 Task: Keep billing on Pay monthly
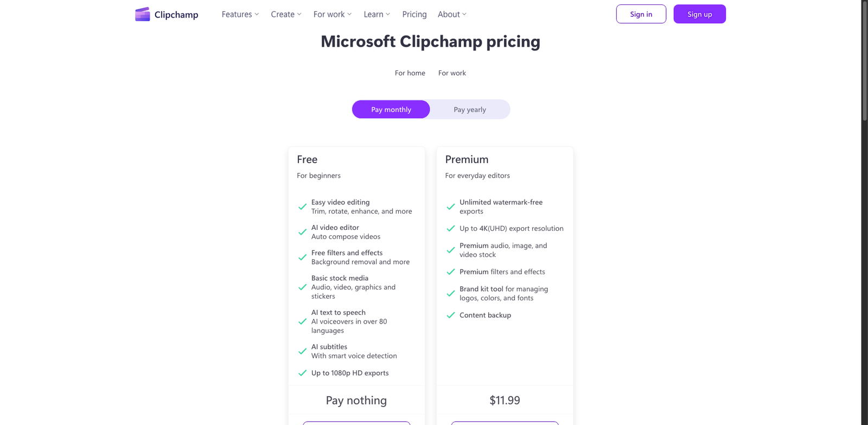click(x=391, y=109)
